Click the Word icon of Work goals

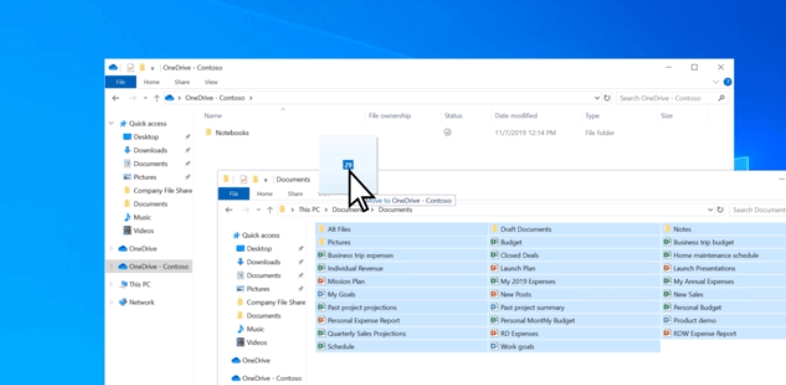click(x=494, y=346)
